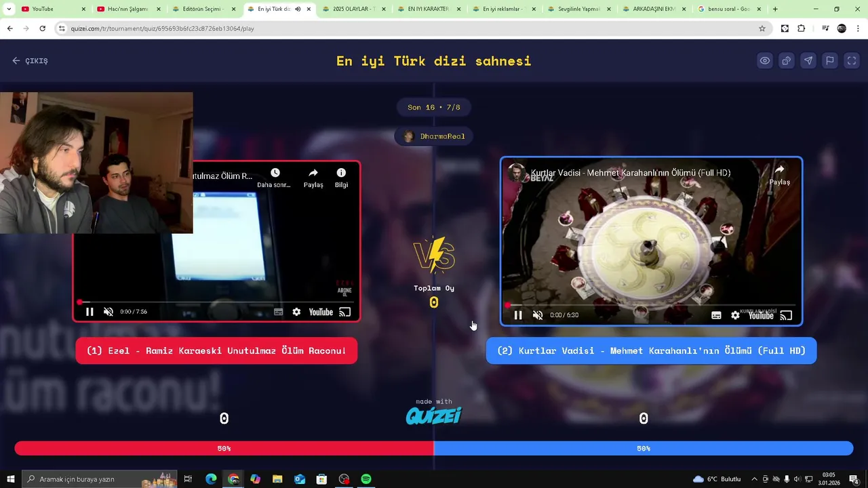868x488 pixels.
Task: Switch to the ARKADAŞINI EKM tab
Action: pyautogui.click(x=653, y=9)
